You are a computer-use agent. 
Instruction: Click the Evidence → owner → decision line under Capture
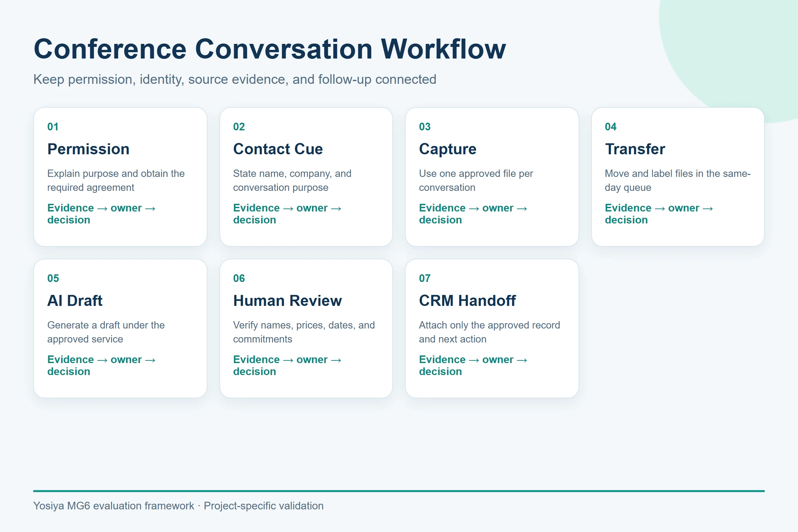pyautogui.click(x=473, y=214)
